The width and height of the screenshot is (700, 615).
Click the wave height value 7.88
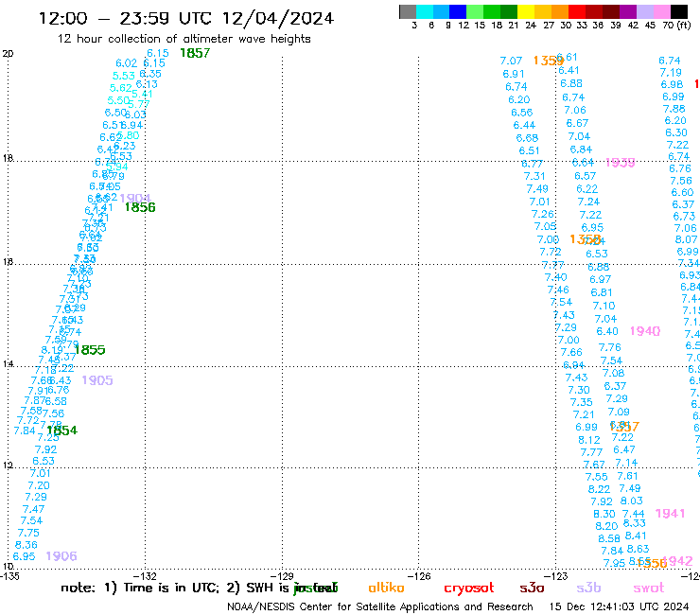tap(674, 109)
